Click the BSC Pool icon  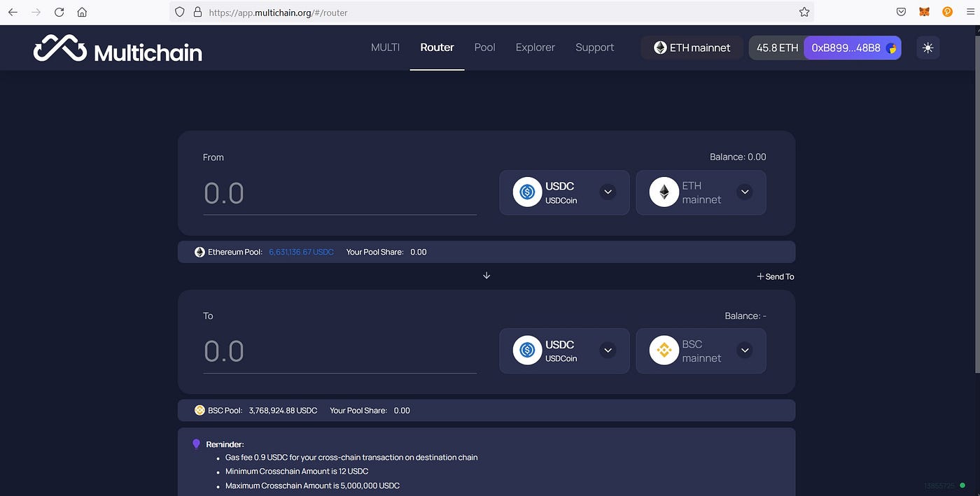point(199,410)
